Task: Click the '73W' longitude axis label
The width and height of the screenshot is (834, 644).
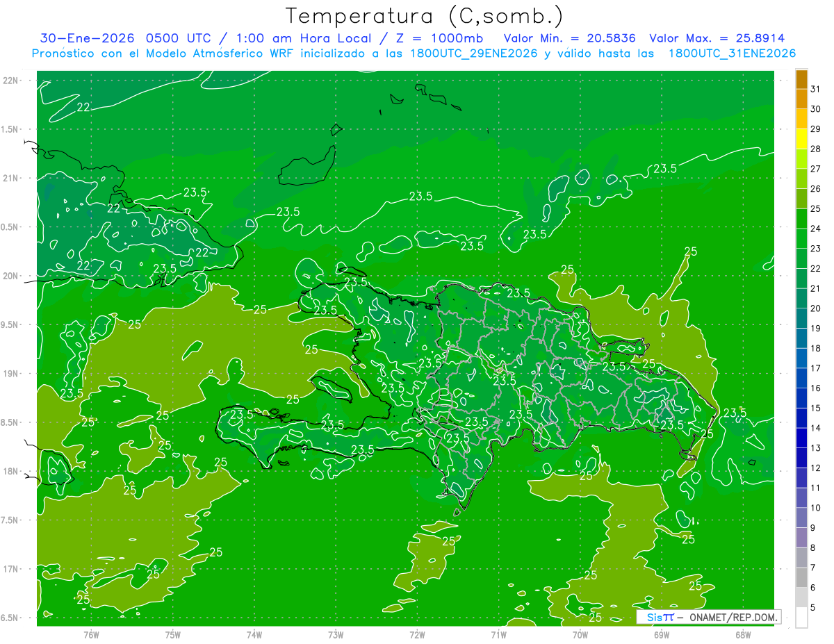Action: click(336, 635)
